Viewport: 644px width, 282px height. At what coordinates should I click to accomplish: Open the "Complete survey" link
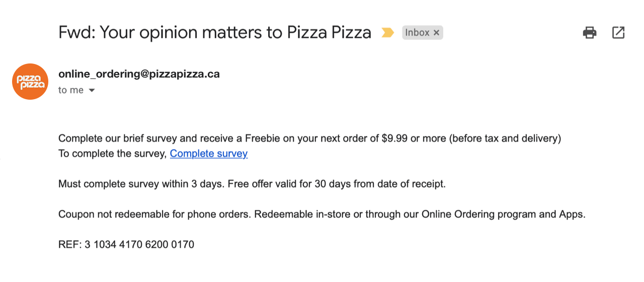click(209, 154)
